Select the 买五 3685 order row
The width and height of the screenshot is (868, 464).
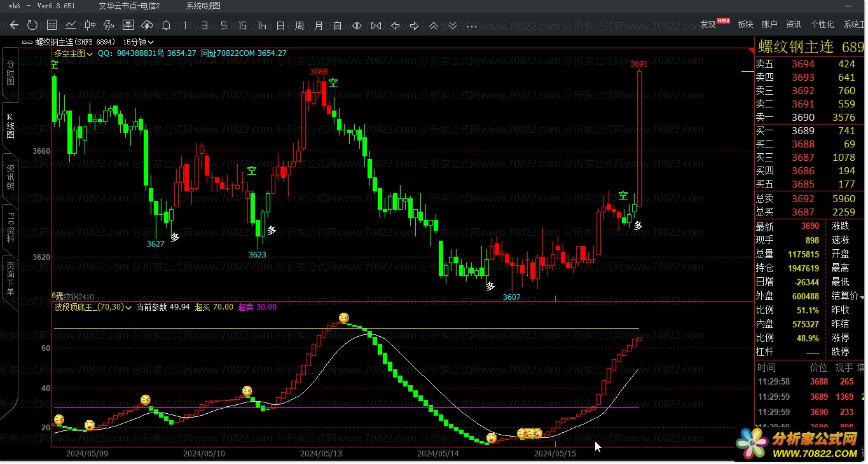tap(809, 184)
